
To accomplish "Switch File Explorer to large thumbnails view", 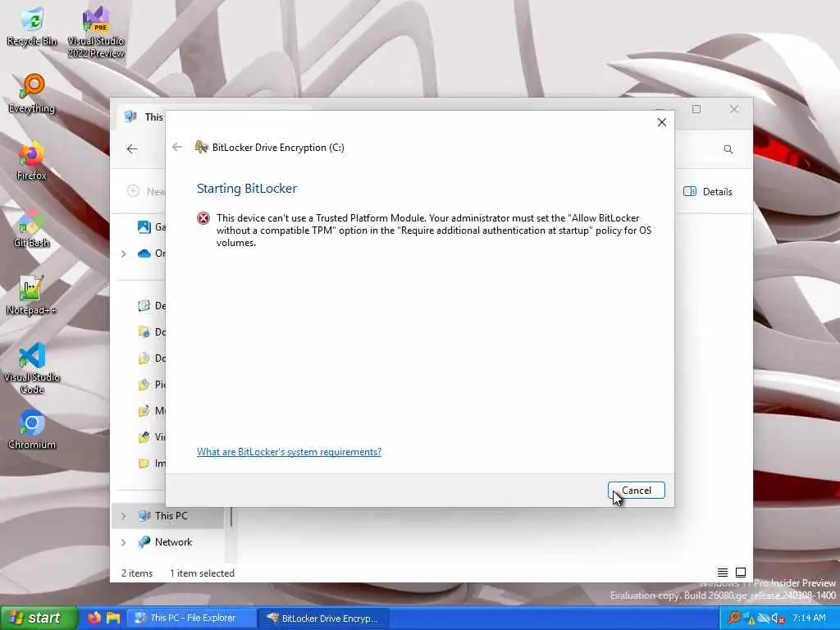I will 741,573.
